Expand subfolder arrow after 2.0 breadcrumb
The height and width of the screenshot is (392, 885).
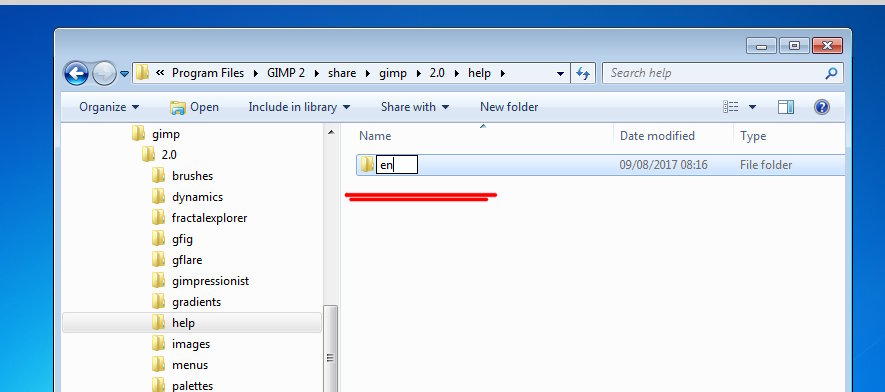[x=457, y=73]
